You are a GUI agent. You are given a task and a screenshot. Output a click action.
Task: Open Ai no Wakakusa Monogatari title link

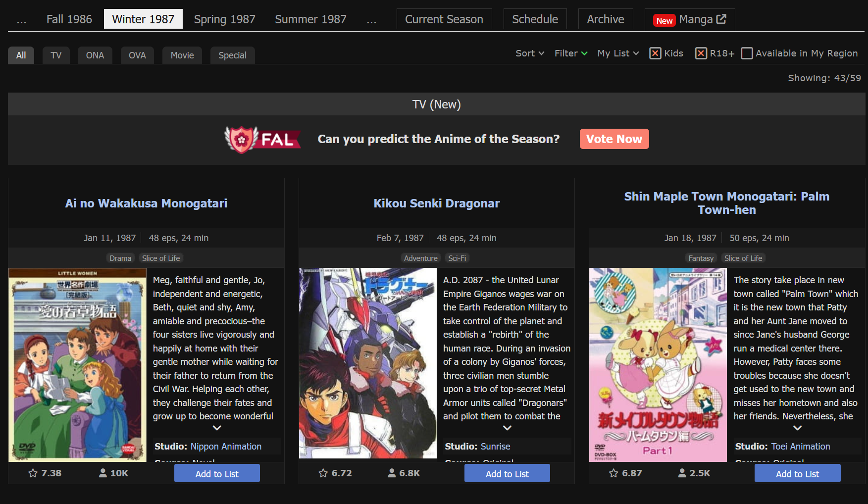click(x=146, y=203)
